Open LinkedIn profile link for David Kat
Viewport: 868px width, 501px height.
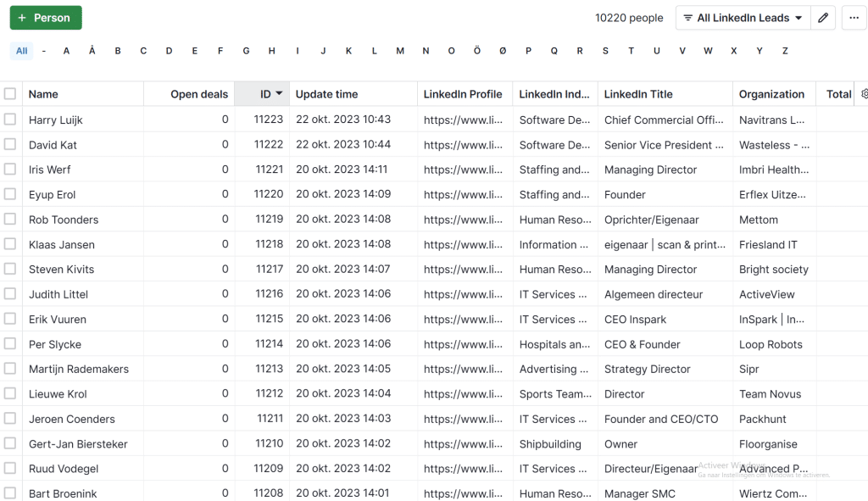click(463, 145)
